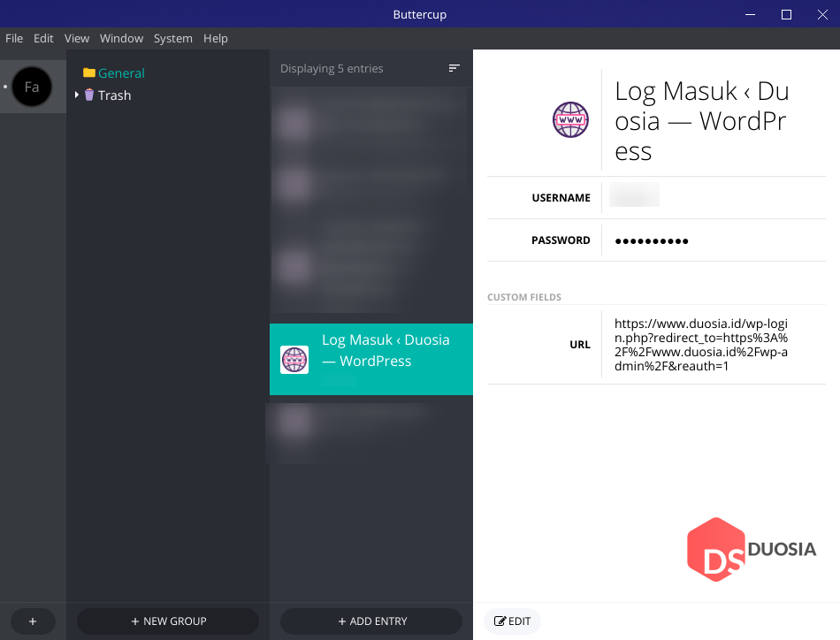Image resolution: width=840 pixels, height=640 pixels.
Task: Open the entries sort menu icon
Action: point(454,68)
